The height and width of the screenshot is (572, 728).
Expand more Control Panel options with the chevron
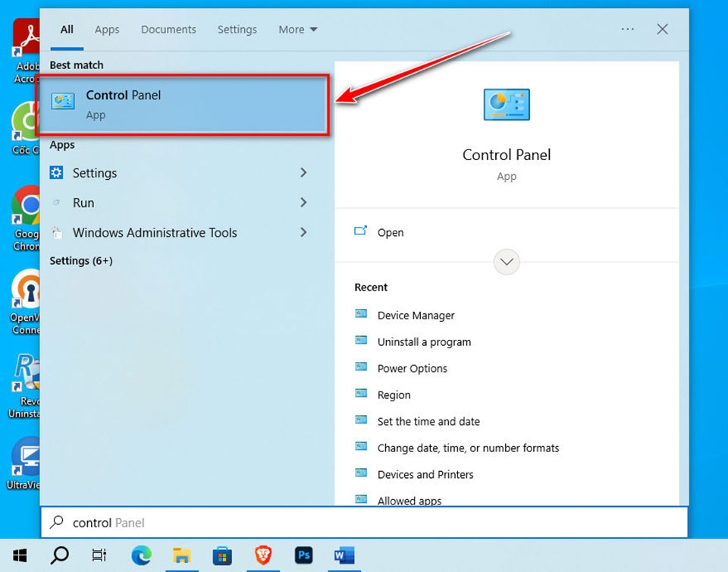tap(506, 262)
